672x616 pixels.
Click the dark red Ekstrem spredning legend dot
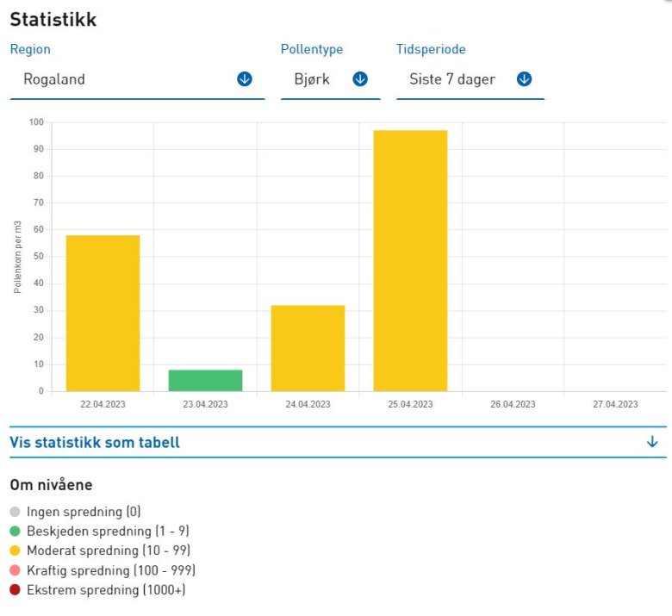pos(16,590)
